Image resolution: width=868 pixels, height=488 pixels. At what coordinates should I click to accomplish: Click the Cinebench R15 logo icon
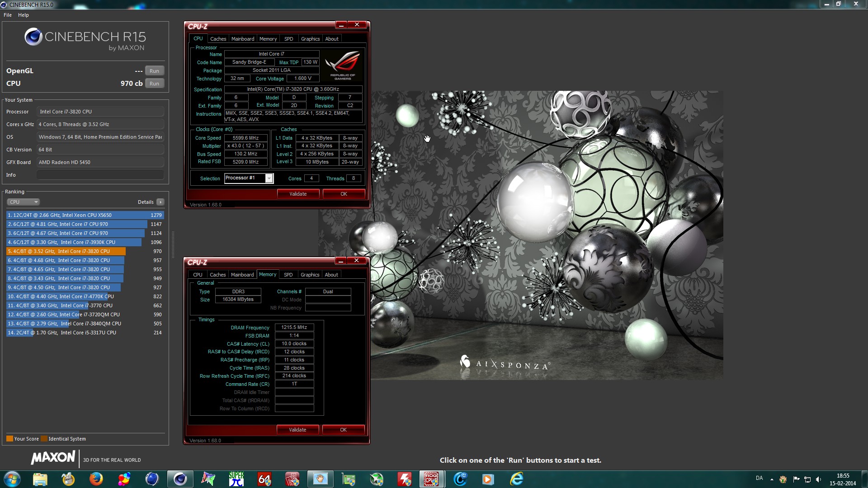33,37
